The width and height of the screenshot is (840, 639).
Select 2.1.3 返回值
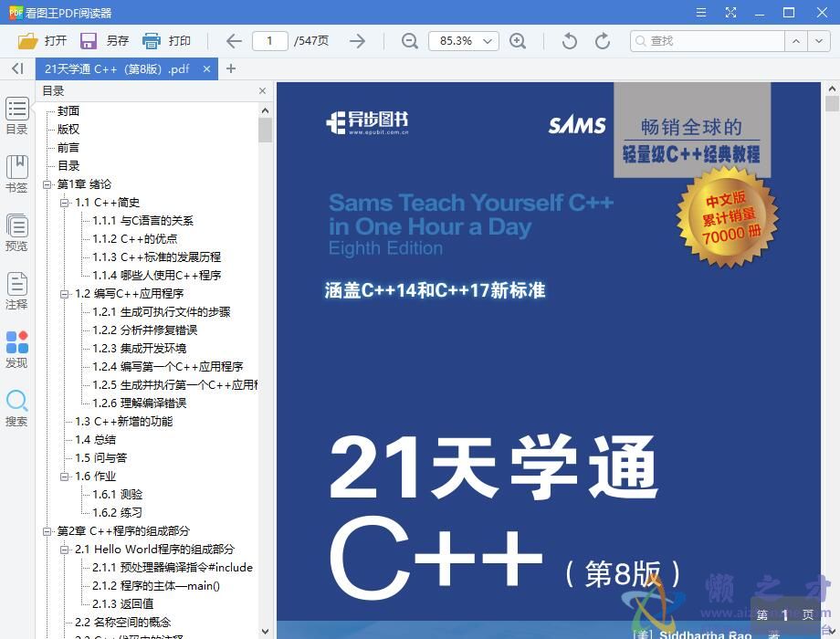pos(122,603)
